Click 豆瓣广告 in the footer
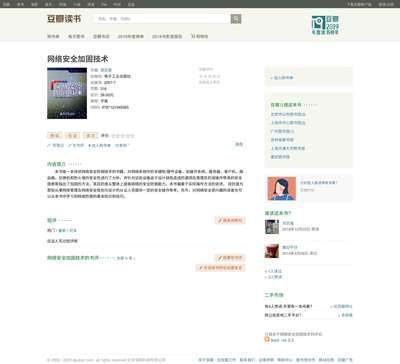400x364 pixels. click(345, 360)
